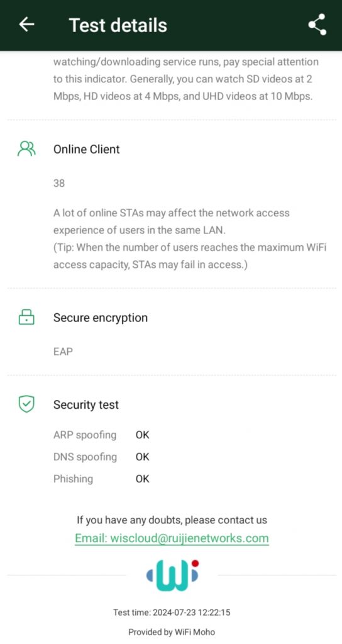
Task: Tap the EAP encryption value
Action: (x=63, y=352)
